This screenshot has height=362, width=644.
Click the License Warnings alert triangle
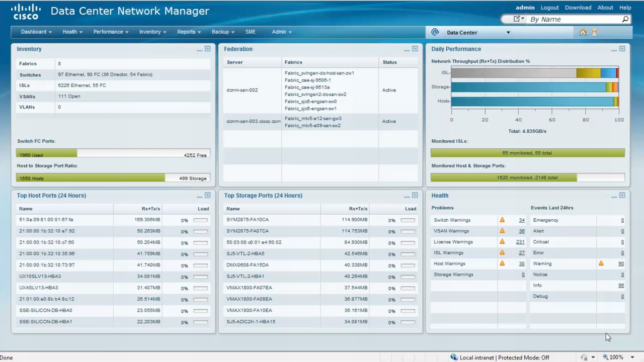pos(502,241)
